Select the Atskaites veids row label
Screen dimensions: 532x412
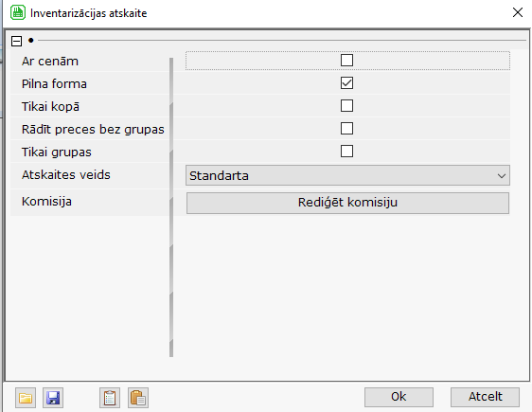[66, 175]
